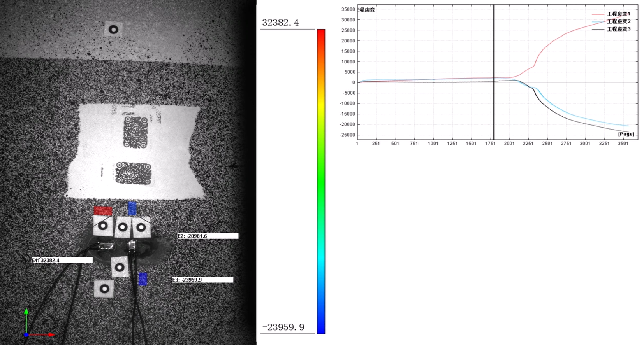Click the E3: -23959.9 value label
Image resolution: width=644 pixels, height=345 pixels.
(202, 280)
